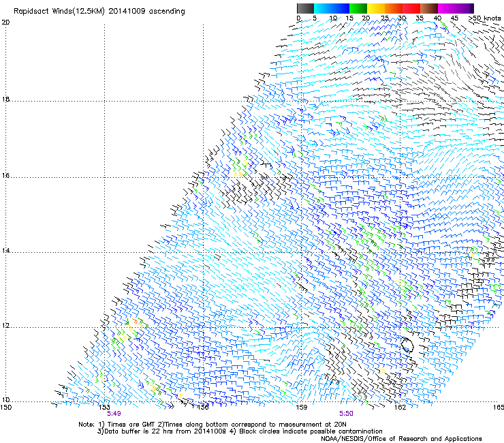
Task: Select the cyan segment of the wind-speed color bar
Action: [x=323, y=8]
